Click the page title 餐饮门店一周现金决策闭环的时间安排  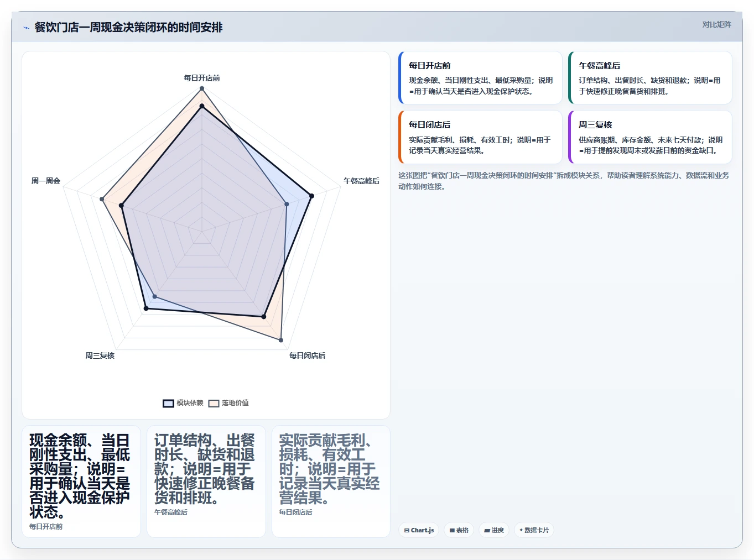tap(128, 27)
